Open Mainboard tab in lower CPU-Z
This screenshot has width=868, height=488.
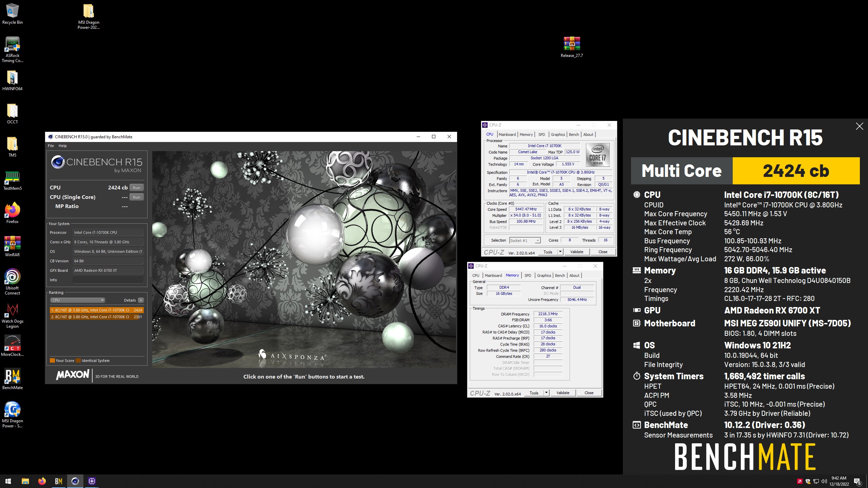click(493, 276)
